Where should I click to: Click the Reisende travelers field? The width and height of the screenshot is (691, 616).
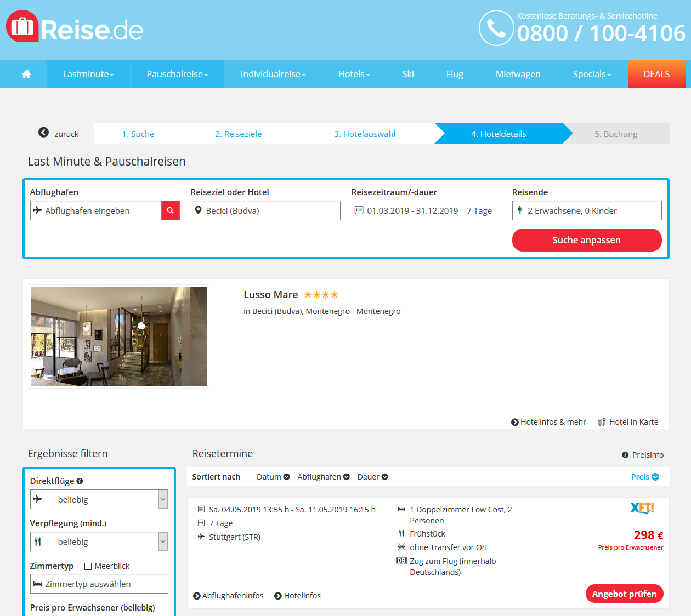point(587,210)
